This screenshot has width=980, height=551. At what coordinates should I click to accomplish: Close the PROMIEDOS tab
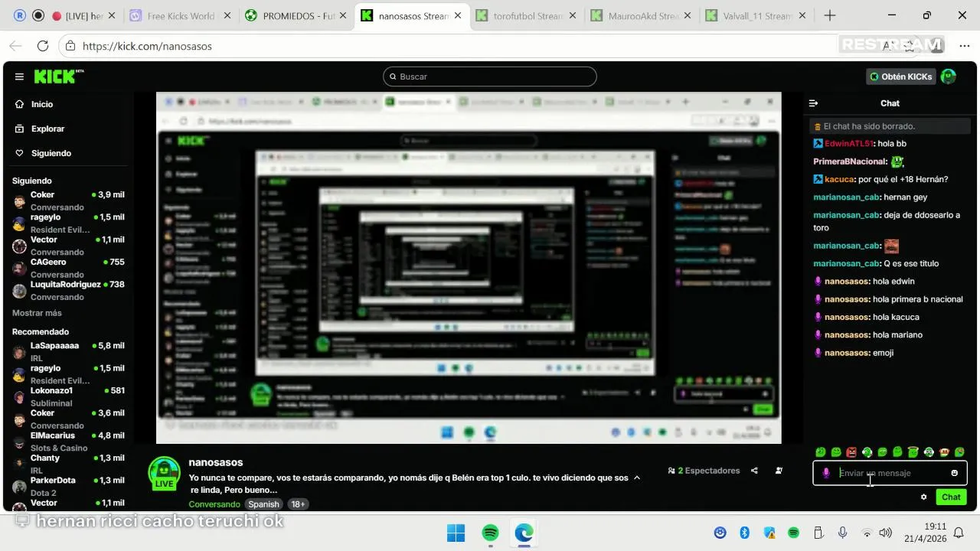pyautogui.click(x=342, y=15)
